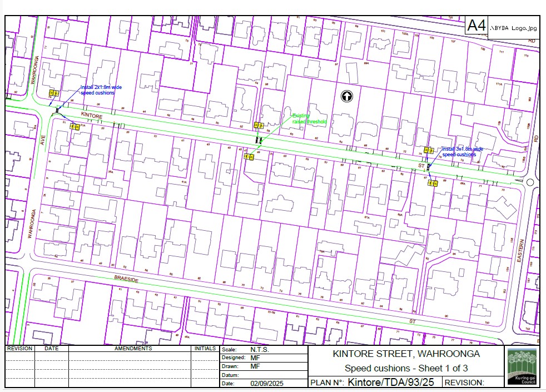Select the 'Install 2x1.8m wide speed cushions' annotation

point(101,90)
